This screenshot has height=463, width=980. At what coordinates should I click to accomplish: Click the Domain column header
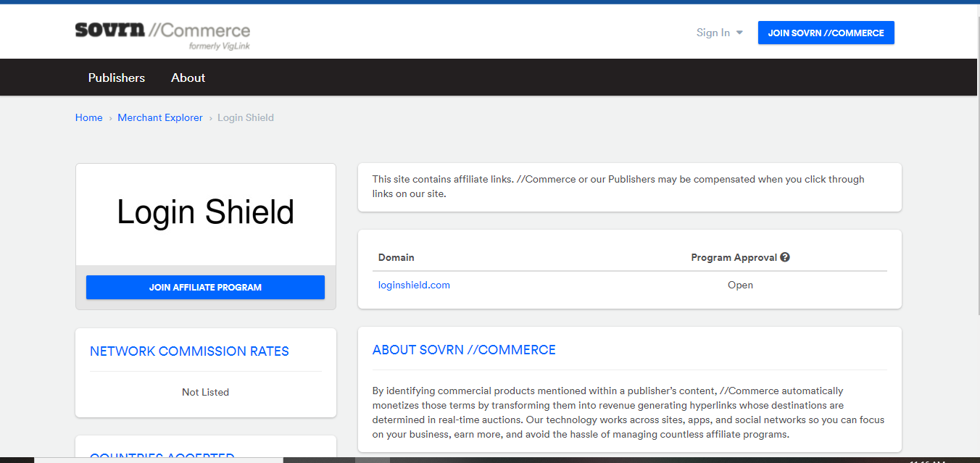(x=396, y=257)
